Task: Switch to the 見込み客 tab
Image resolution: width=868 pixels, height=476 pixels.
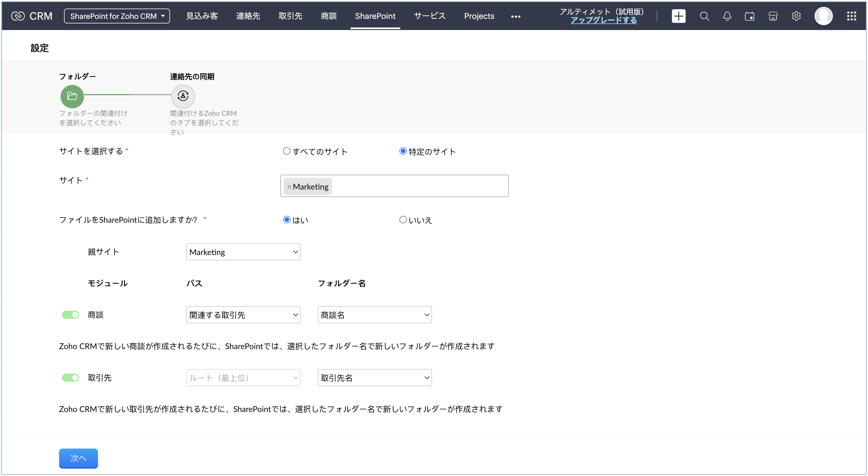Action: (202, 16)
